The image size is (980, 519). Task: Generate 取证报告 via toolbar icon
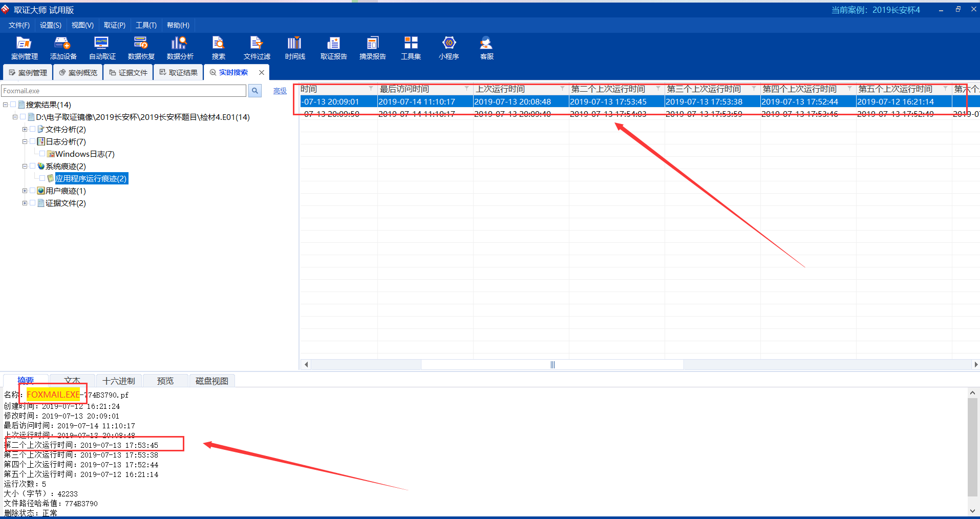(333, 48)
